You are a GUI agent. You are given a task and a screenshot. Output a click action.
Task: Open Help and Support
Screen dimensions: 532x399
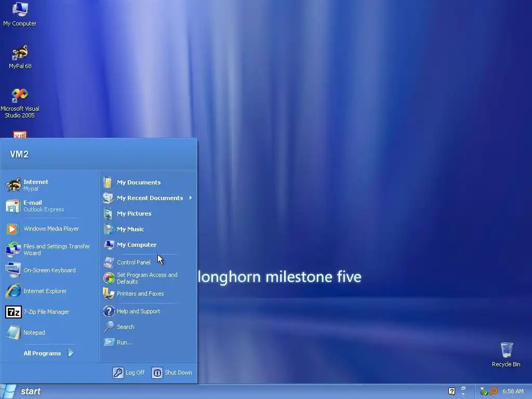pyautogui.click(x=148, y=311)
